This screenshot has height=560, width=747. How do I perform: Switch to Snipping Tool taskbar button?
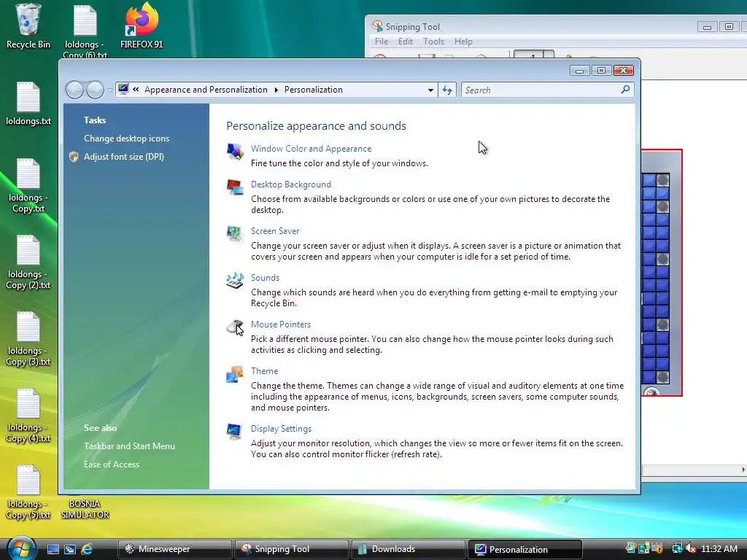(291, 549)
